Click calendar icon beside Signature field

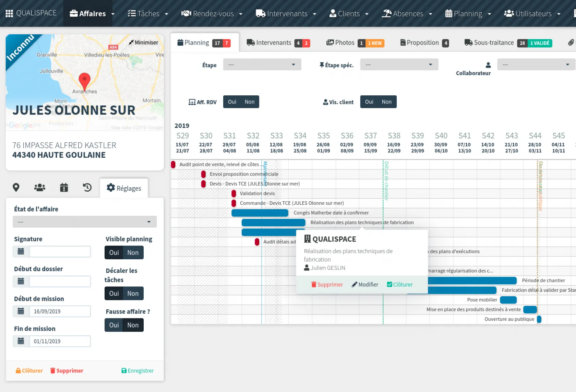[x=21, y=252]
